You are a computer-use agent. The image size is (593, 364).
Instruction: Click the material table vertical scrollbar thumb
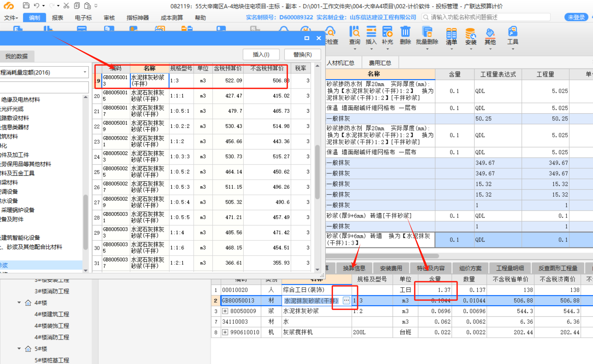(317, 172)
